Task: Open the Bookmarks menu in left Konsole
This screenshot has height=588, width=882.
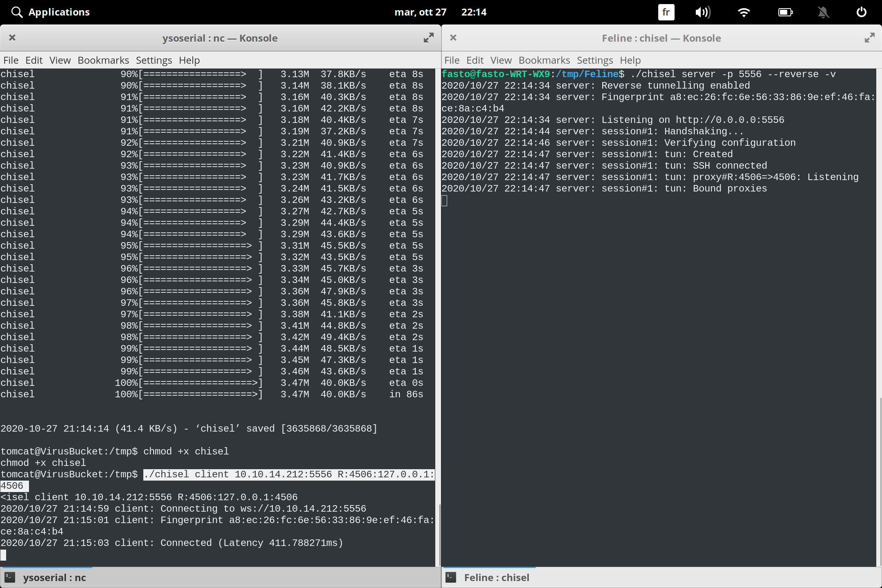Action: pos(103,60)
